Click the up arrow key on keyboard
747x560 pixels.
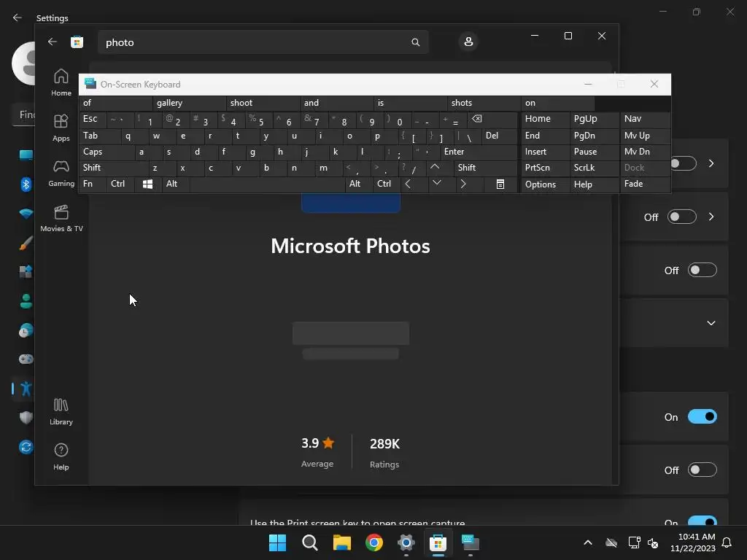tap(435, 168)
